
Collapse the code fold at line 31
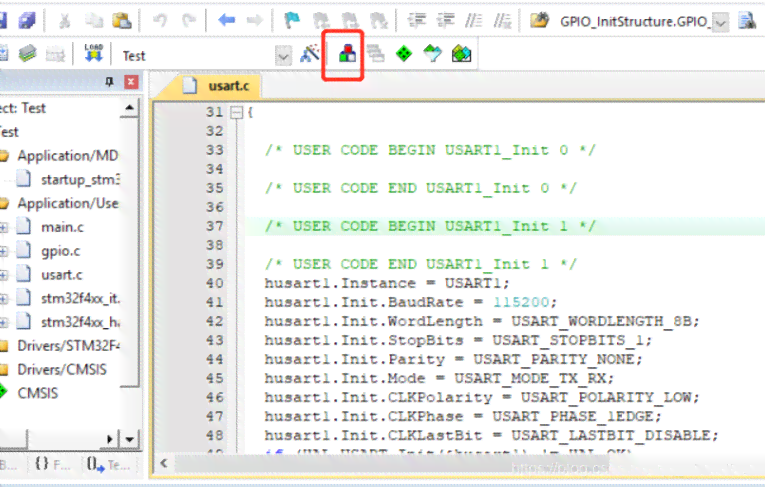(x=237, y=113)
